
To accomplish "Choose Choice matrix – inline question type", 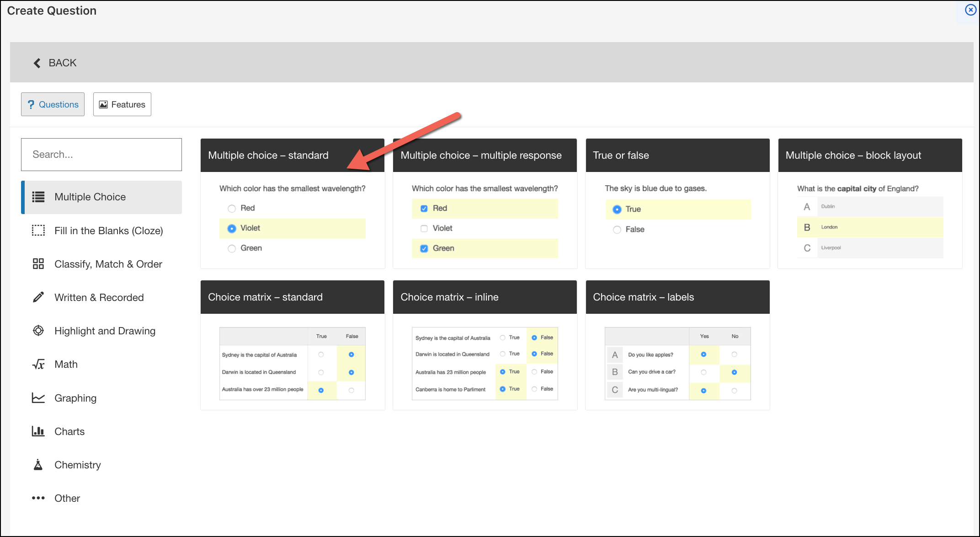I will pyautogui.click(x=485, y=345).
